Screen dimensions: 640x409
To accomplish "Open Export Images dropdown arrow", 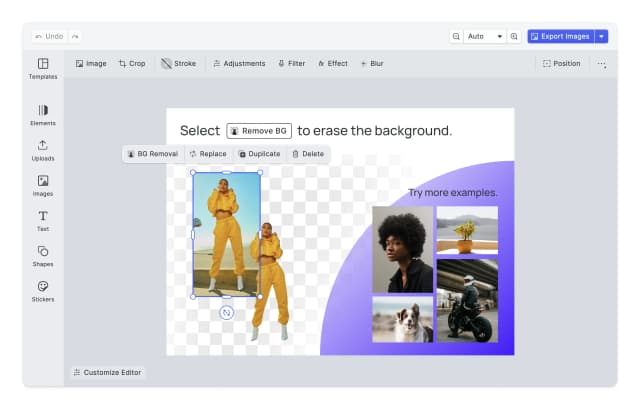I will click(601, 36).
